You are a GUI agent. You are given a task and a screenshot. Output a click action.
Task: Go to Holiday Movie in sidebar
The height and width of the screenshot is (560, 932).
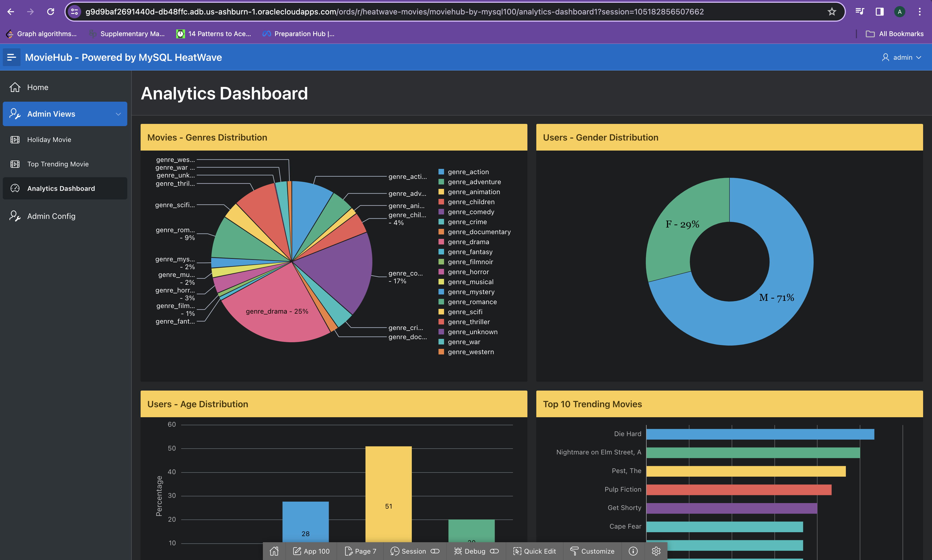pos(49,140)
